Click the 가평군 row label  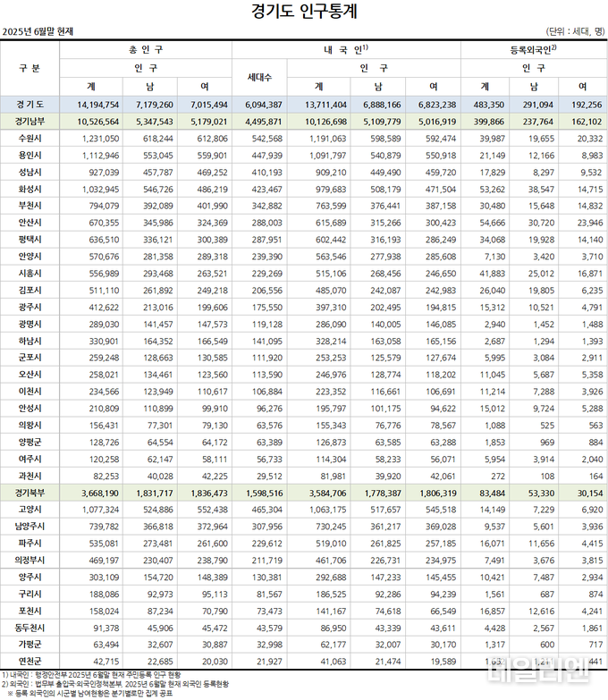30,645
